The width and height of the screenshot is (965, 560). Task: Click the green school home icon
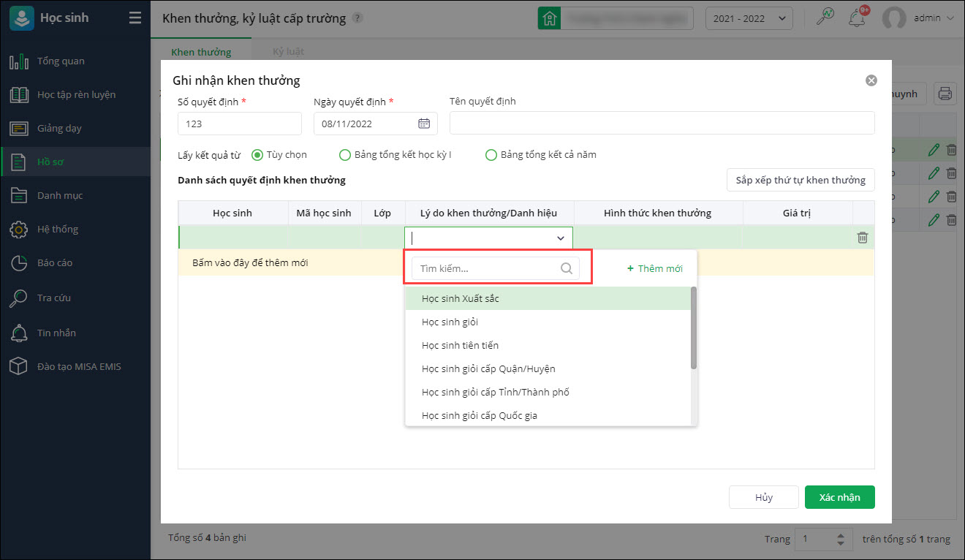tap(549, 18)
